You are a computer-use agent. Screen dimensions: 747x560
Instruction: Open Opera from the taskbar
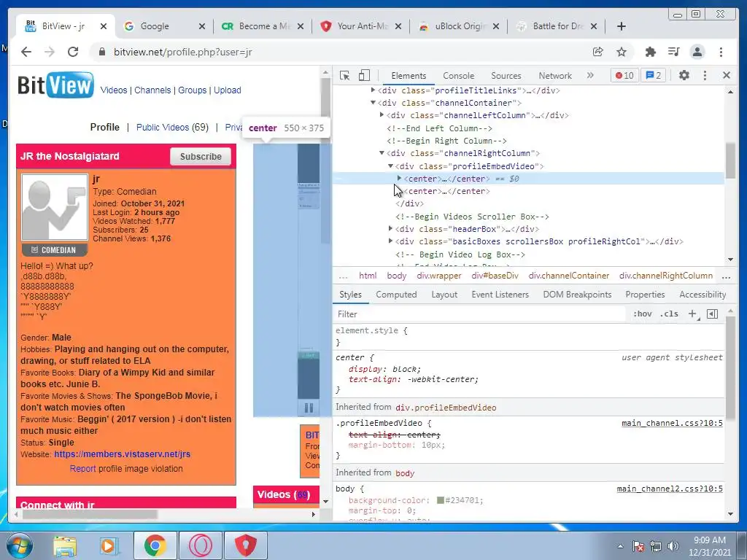(x=200, y=545)
